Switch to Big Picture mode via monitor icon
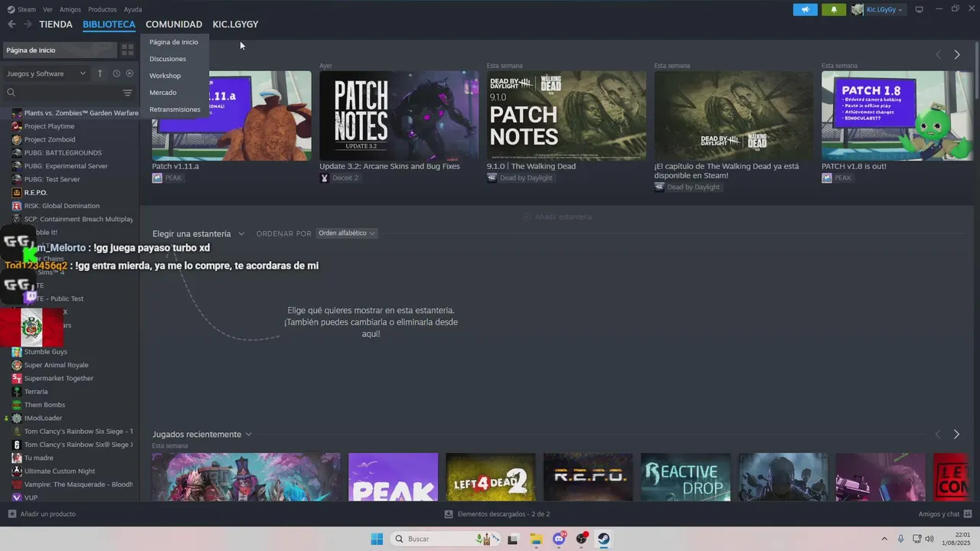Screen dimensions: 980x551 coord(920,9)
